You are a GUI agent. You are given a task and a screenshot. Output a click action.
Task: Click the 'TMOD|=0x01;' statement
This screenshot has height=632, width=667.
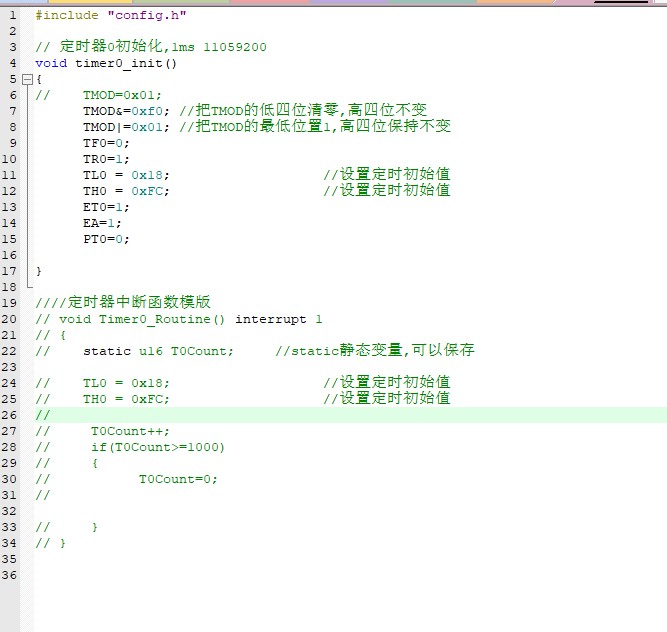click(126, 127)
